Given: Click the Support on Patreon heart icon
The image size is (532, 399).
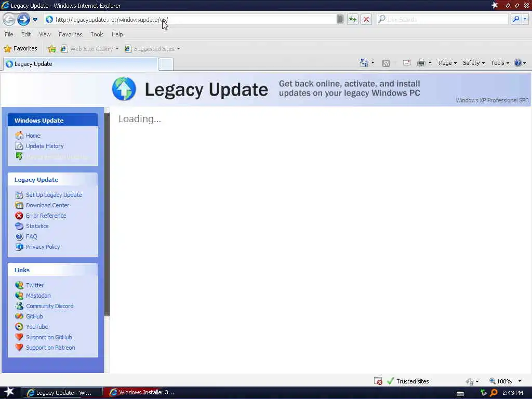Looking at the screenshot, I should [x=19, y=348].
